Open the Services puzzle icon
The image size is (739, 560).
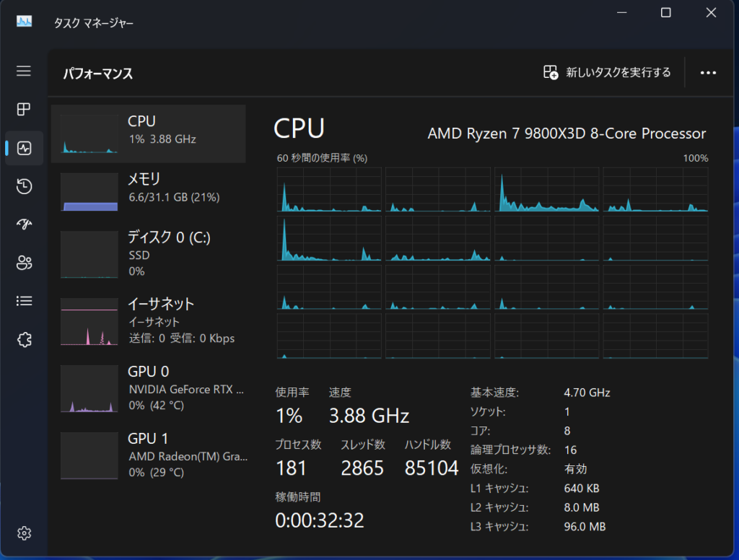point(24,339)
